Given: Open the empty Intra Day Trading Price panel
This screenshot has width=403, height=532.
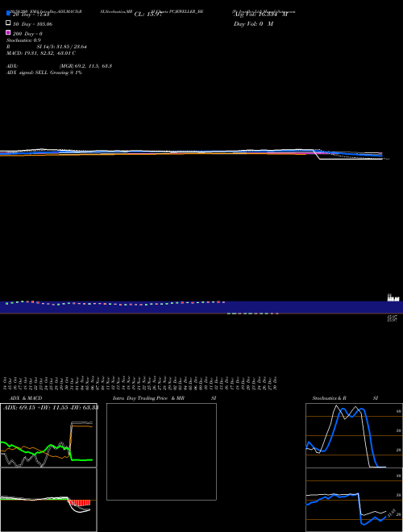Looking at the screenshot, I should [161, 451].
